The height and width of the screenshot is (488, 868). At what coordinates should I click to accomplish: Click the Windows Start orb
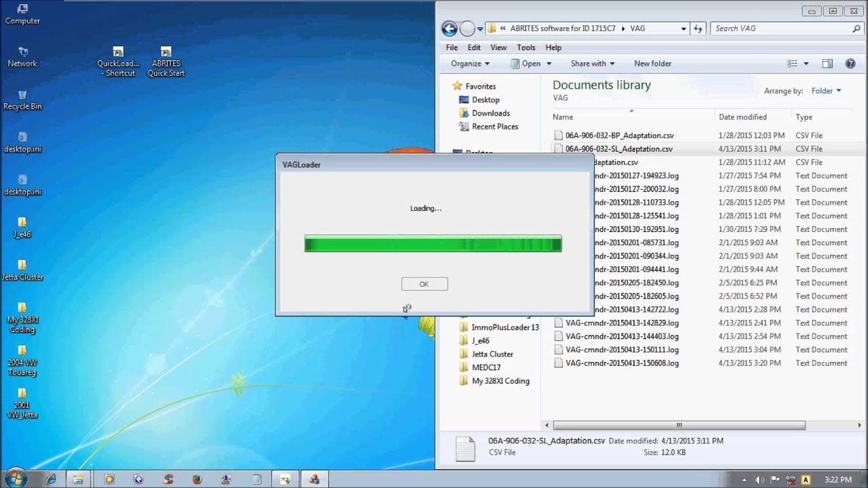(x=15, y=479)
